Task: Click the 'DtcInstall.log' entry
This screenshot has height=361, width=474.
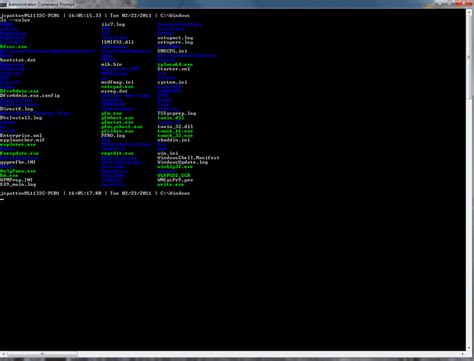Action: pos(21,118)
